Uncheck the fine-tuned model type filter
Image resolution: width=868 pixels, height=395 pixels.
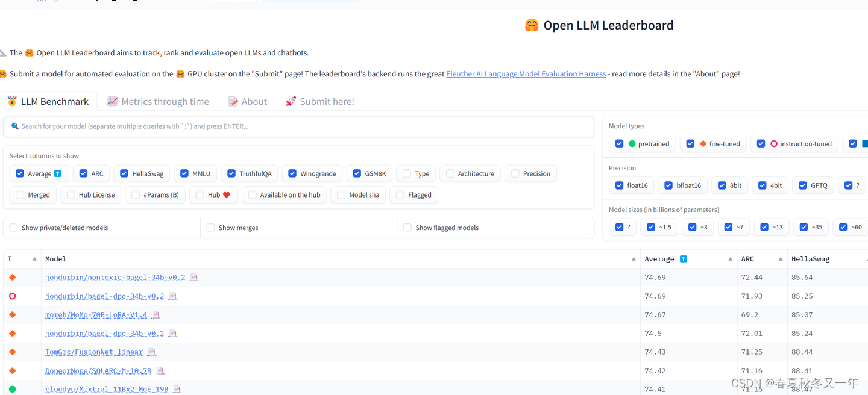[x=691, y=143]
